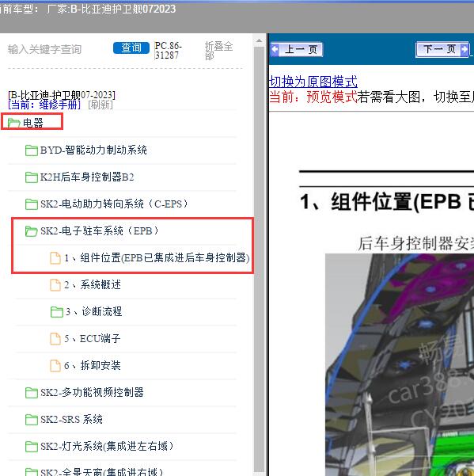
Task: Click PC.86-31287 text
Action: tap(169, 51)
